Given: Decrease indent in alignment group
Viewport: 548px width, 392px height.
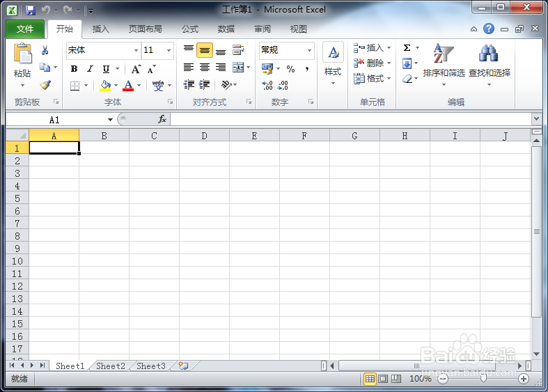Looking at the screenshot, I should 189,84.
